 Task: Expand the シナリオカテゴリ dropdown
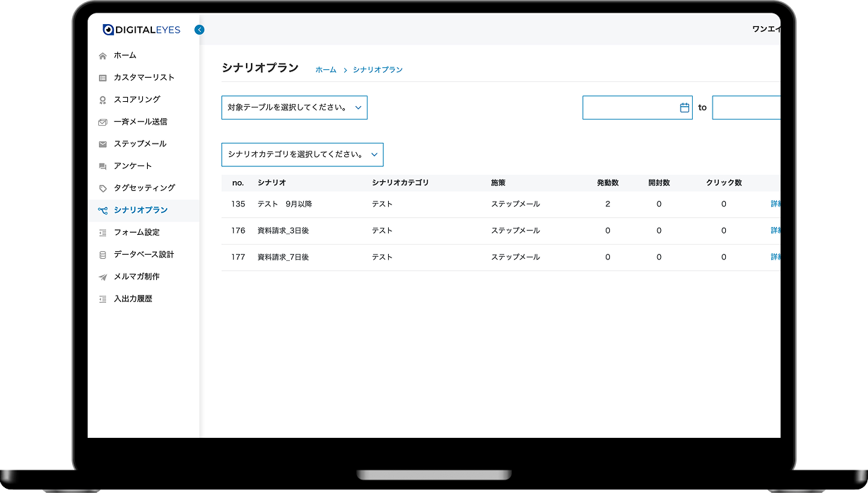click(303, 154)
